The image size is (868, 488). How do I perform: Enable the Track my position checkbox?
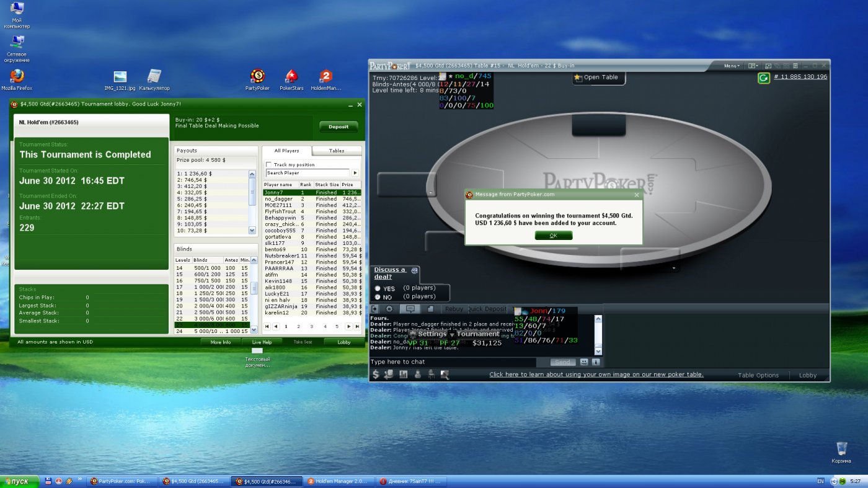coord(268,164)
